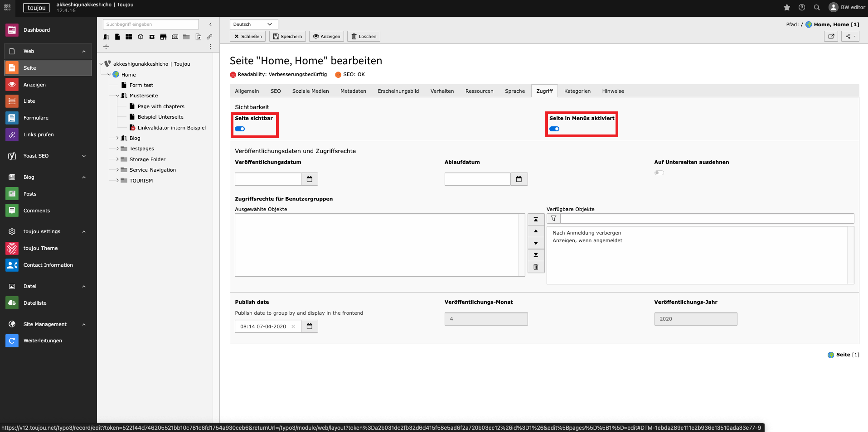Switch to the SEO tab
Screen dimensions: 868x432
[x=276, y=91]
